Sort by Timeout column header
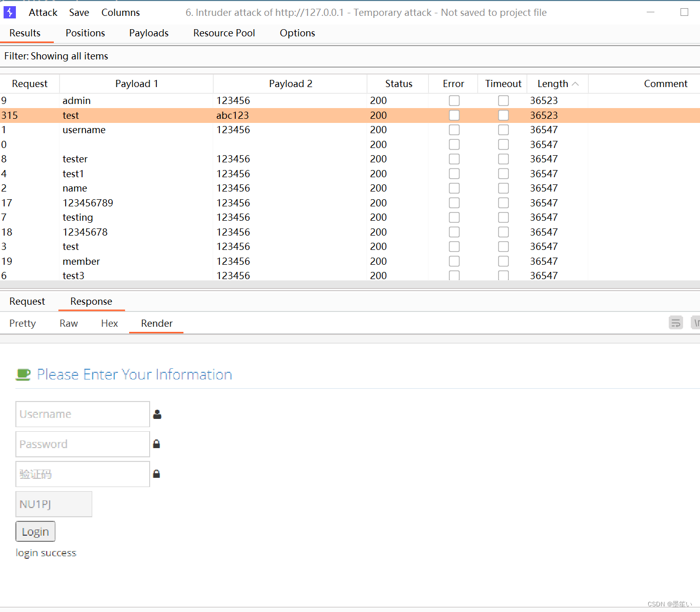This screenshot has width=700, height=612. (x=503, y=84)
